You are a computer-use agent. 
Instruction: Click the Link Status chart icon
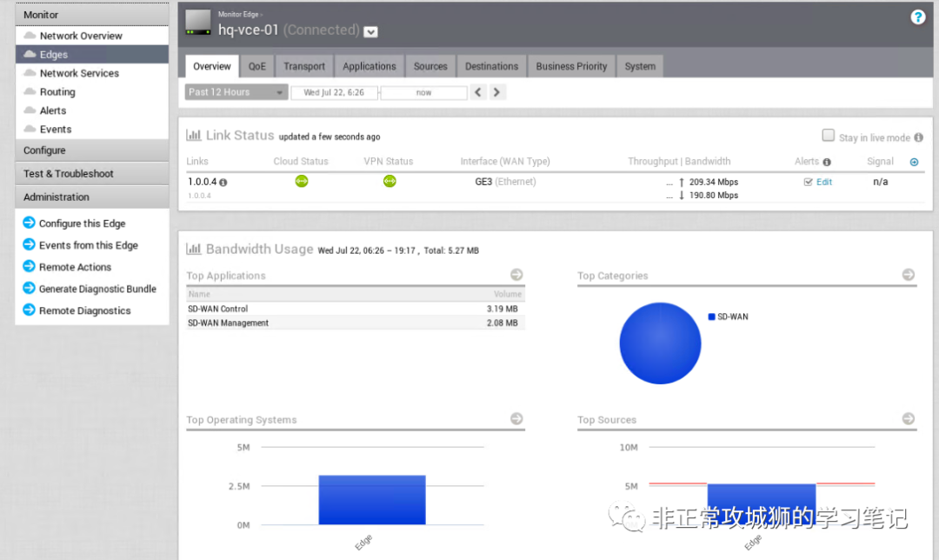(x=193, y=136)
